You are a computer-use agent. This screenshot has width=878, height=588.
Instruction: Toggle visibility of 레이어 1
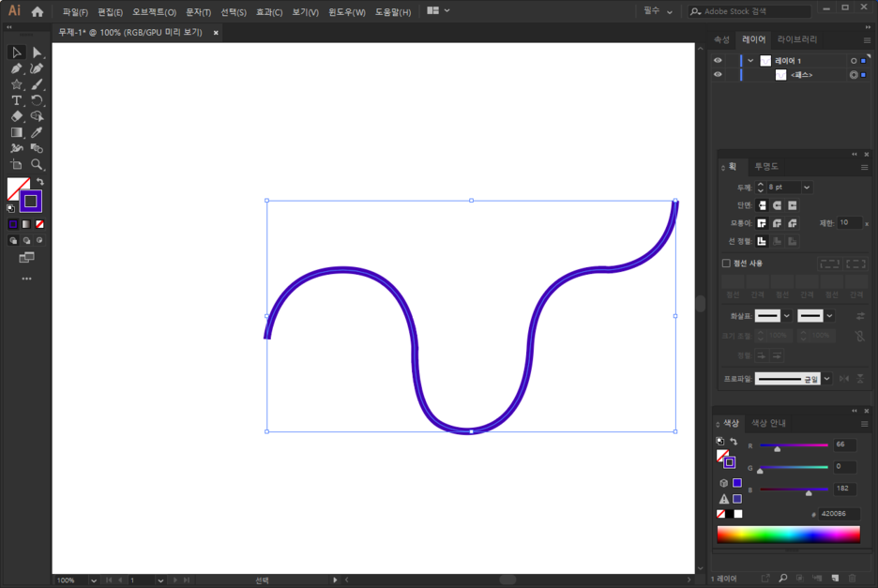[x=718, y=60]
